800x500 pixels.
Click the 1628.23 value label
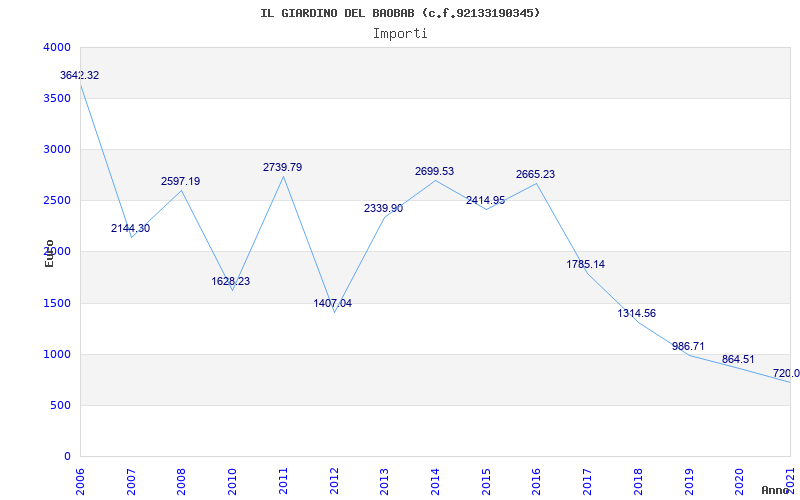(231, 281)
